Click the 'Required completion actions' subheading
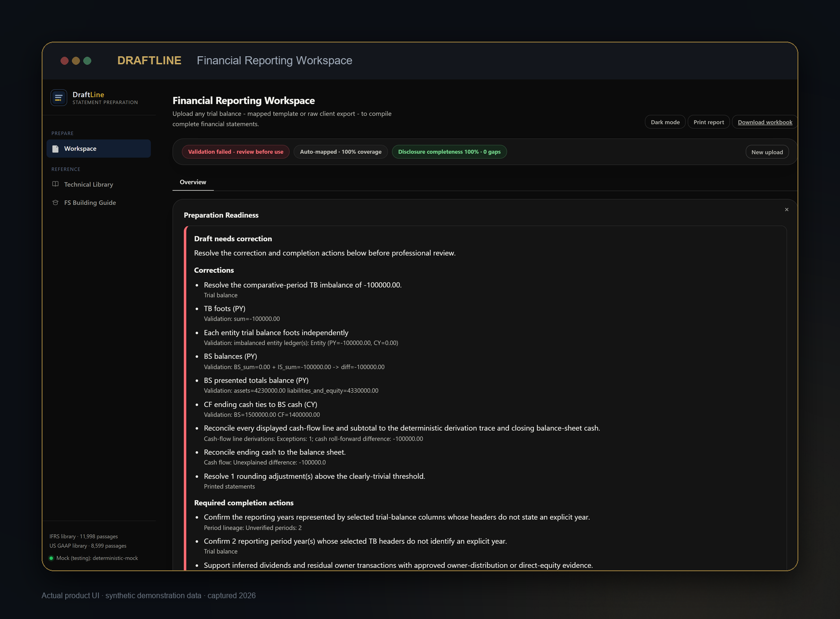 click(x=244, y=503)
